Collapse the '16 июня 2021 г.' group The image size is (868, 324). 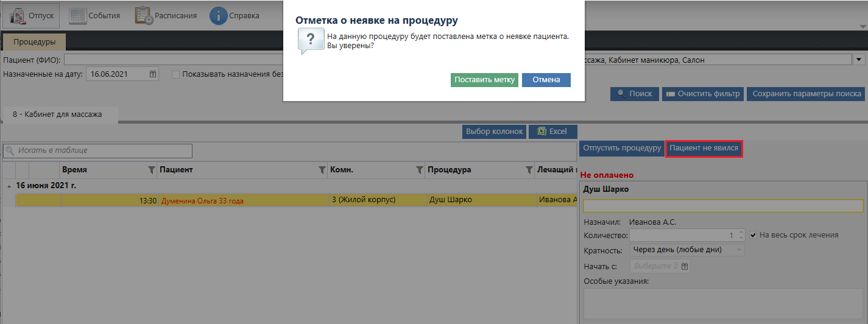click(x=9, y=186)
